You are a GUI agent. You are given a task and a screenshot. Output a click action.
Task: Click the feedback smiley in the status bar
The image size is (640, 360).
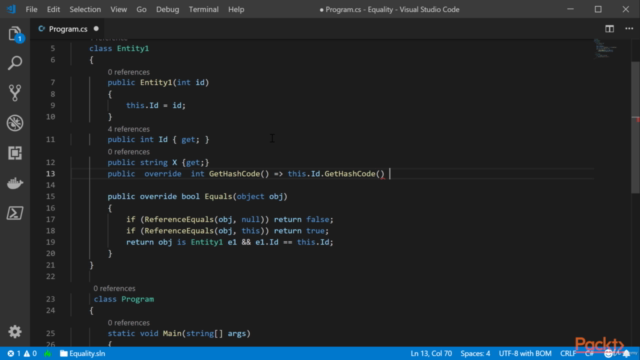click(x=608, y=353)
